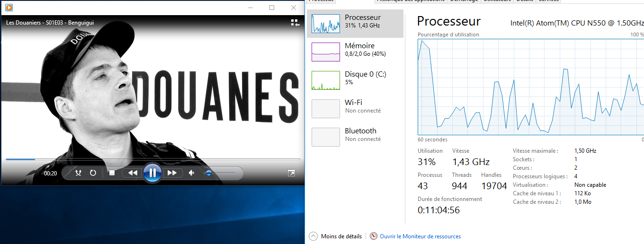This screenshot has width=644, height=244.
Task: Toggle repeat mode in the media player
Action: 93,173
